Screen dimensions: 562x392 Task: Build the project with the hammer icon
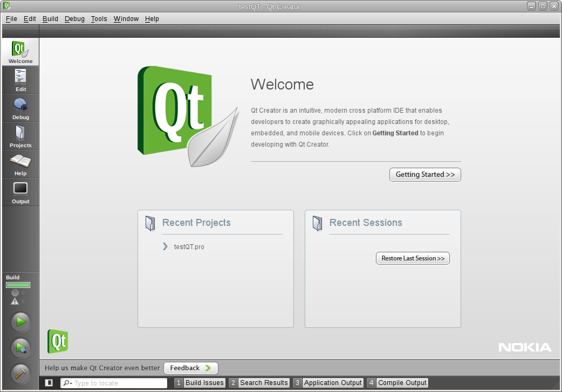[x=20, y=374]
